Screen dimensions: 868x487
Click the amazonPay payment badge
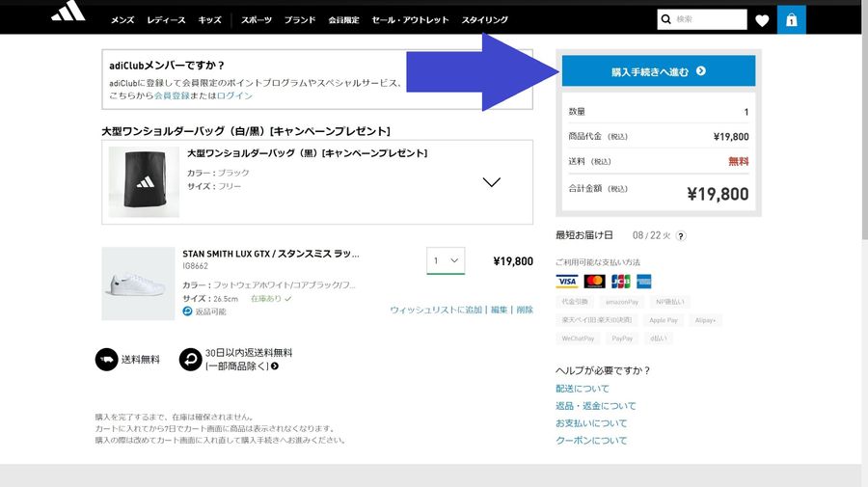tap(622, 302)
